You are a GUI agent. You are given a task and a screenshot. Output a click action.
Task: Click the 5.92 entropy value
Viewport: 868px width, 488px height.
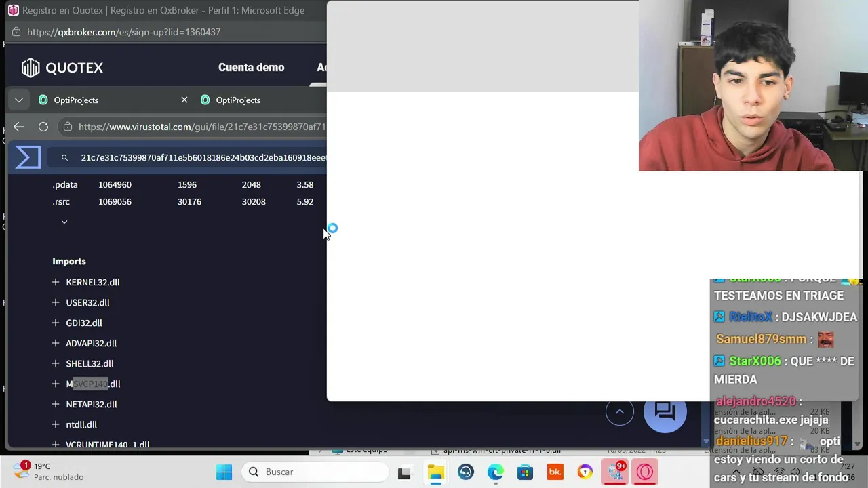coord(304,201)
